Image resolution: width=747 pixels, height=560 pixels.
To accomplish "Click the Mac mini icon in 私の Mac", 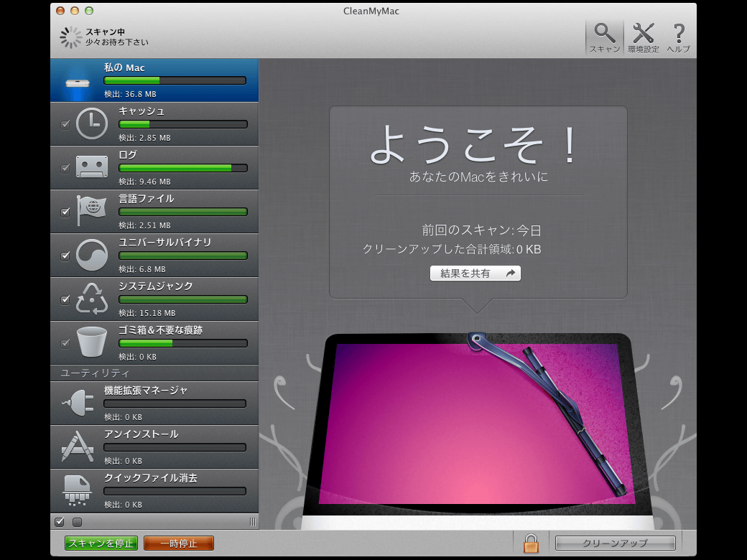I will point(77,83).
